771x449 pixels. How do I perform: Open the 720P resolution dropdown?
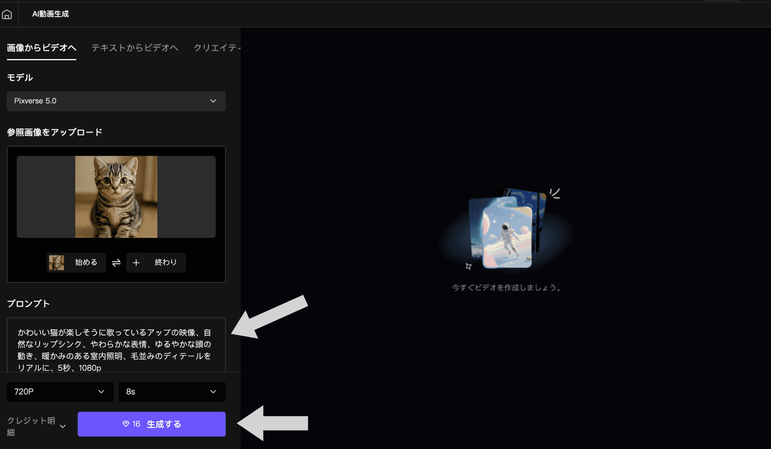(x=60, y=392)
